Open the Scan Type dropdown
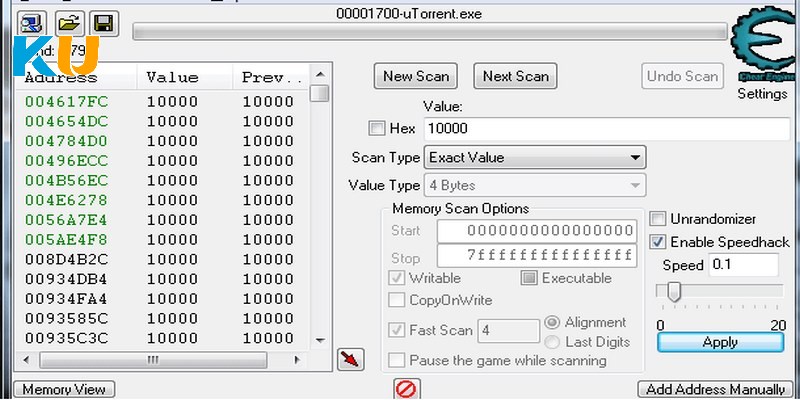Screen dimensions: 800x400 tap(535, 157)
